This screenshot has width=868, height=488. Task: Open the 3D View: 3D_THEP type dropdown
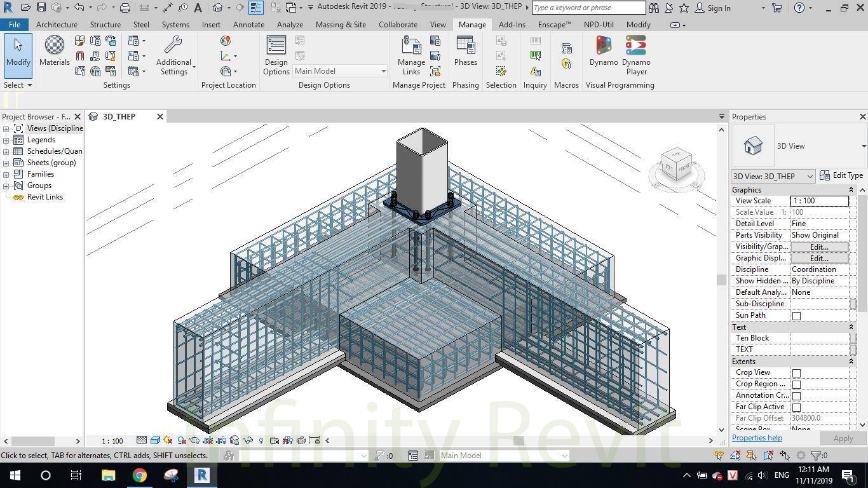click(x=773, y=176)
